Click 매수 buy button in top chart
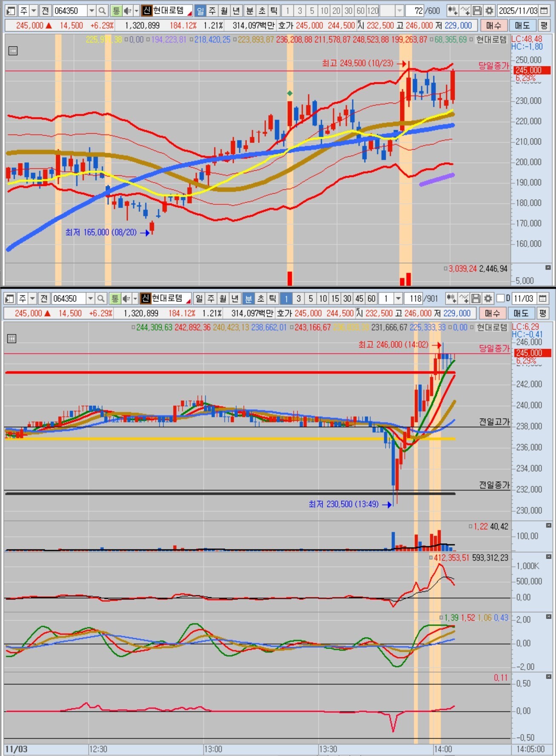 (493, 26)
